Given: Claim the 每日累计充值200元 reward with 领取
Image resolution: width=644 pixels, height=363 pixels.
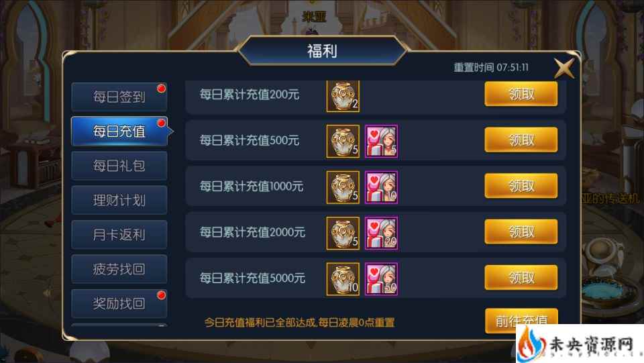Looking at the screenshot, I should pos(521,94).
